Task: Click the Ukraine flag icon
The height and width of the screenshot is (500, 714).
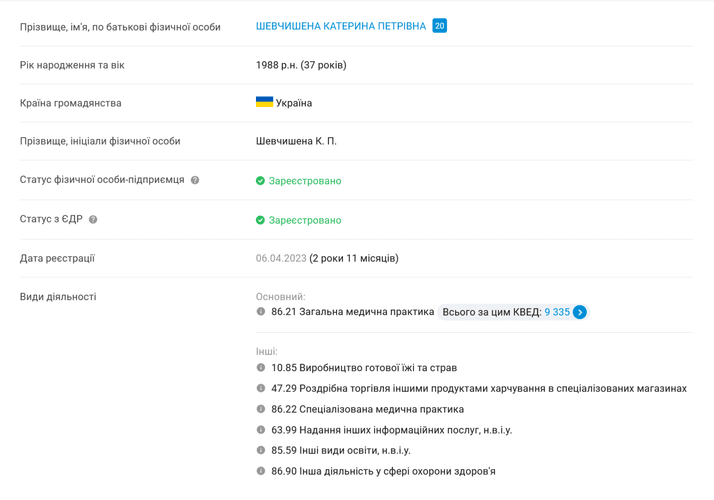Action: tap(264, 102)
